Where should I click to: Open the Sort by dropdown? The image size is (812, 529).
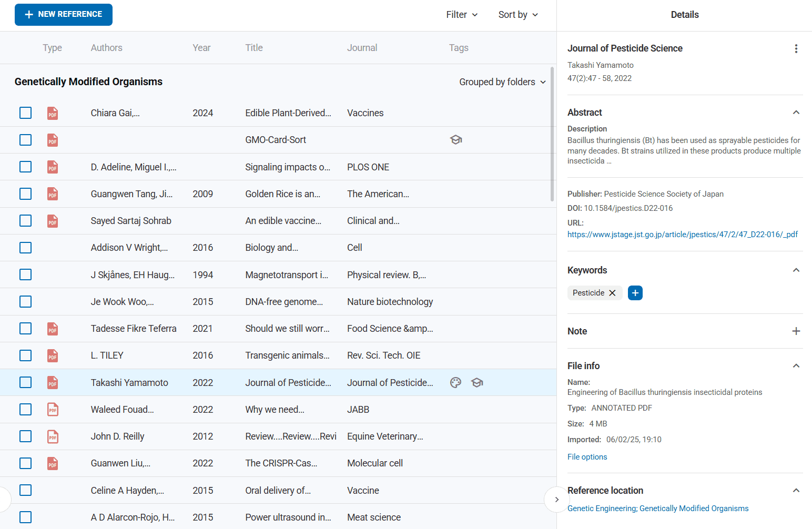[518, 15]
